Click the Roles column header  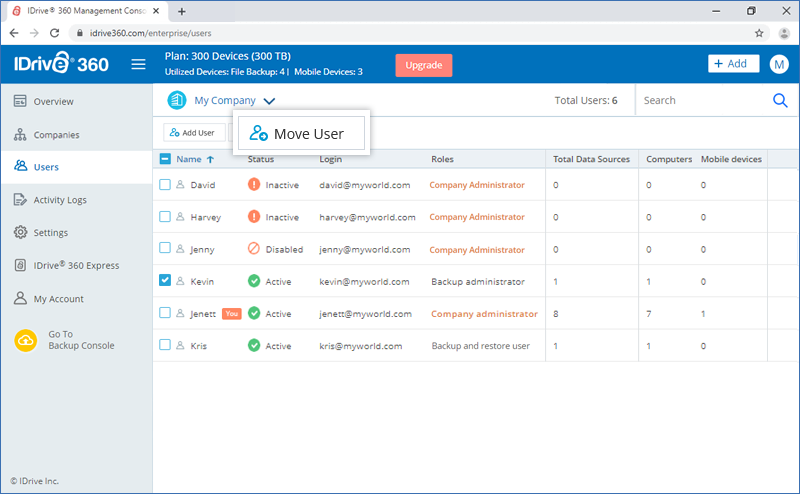point(442,159)
